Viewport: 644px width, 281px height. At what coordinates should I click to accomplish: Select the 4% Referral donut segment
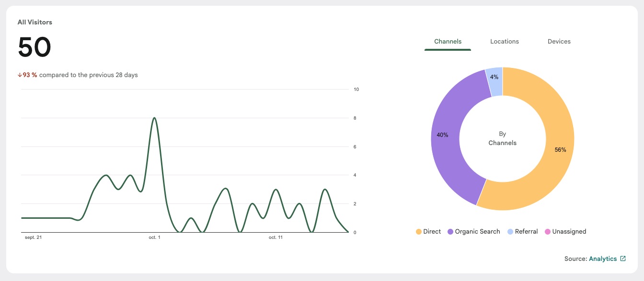pos(494,77)
